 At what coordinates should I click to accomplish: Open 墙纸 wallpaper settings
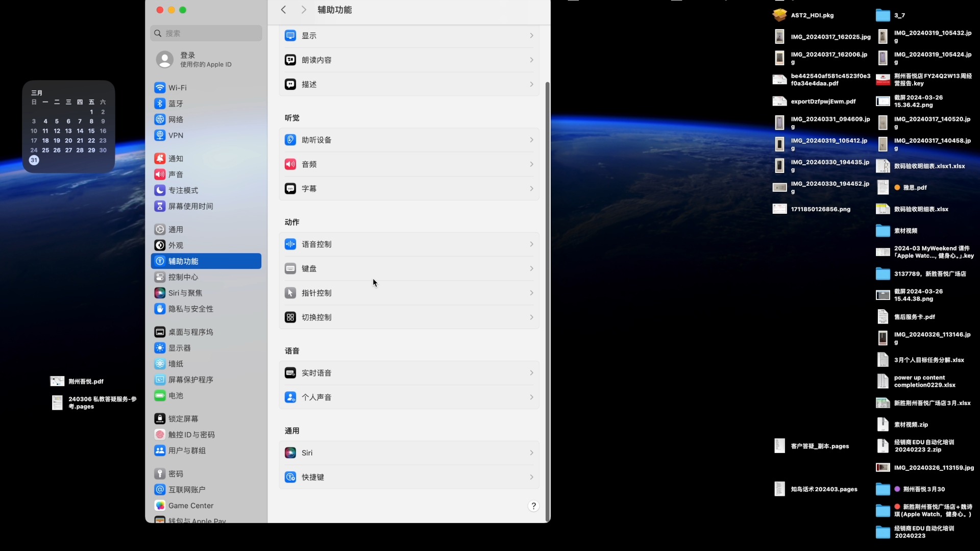(175, 363)
